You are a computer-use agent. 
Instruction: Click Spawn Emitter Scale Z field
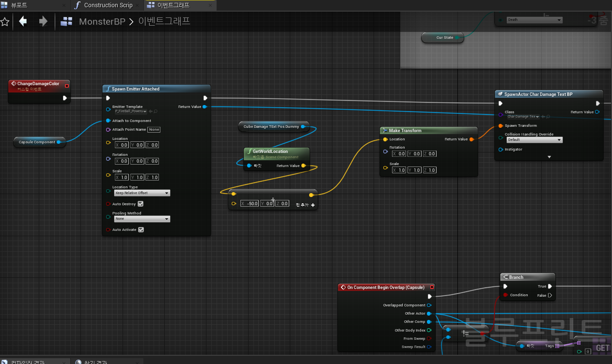(152, 177)
